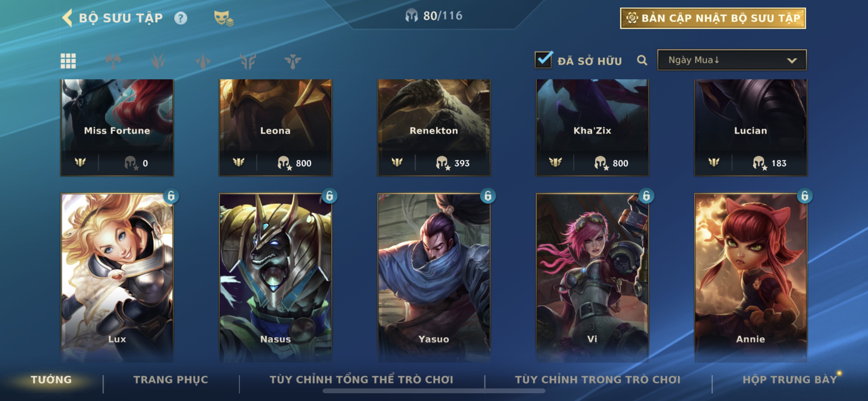868x401 pixels.
Task: Switch to the Trang Phục tab
Action: tap(171, 379)
